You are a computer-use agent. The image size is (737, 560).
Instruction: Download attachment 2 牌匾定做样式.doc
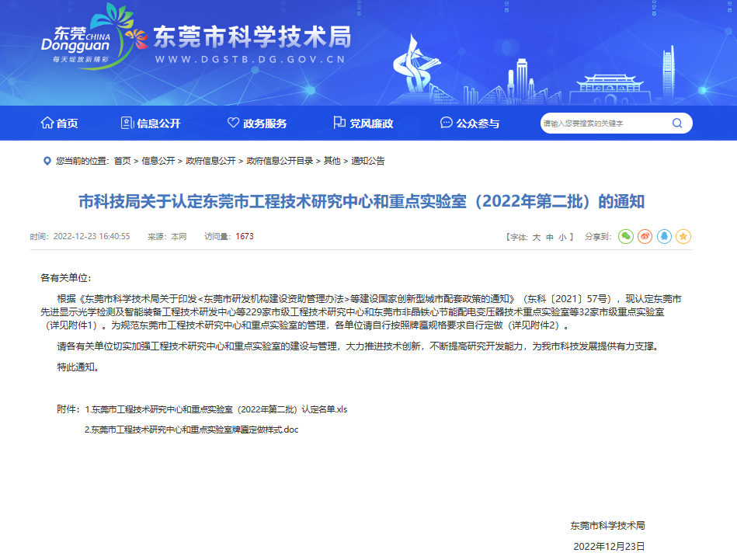coord(191,429)
